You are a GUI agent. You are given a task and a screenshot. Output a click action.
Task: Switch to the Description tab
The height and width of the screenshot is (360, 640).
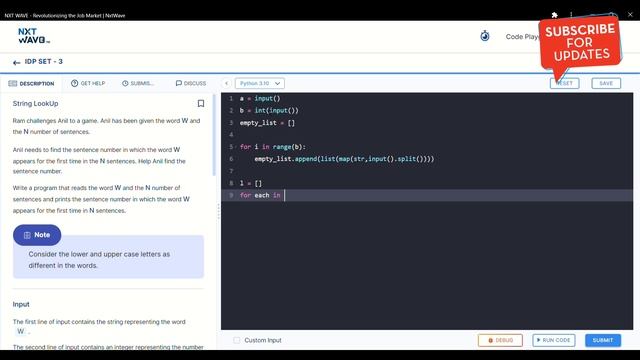31,84
